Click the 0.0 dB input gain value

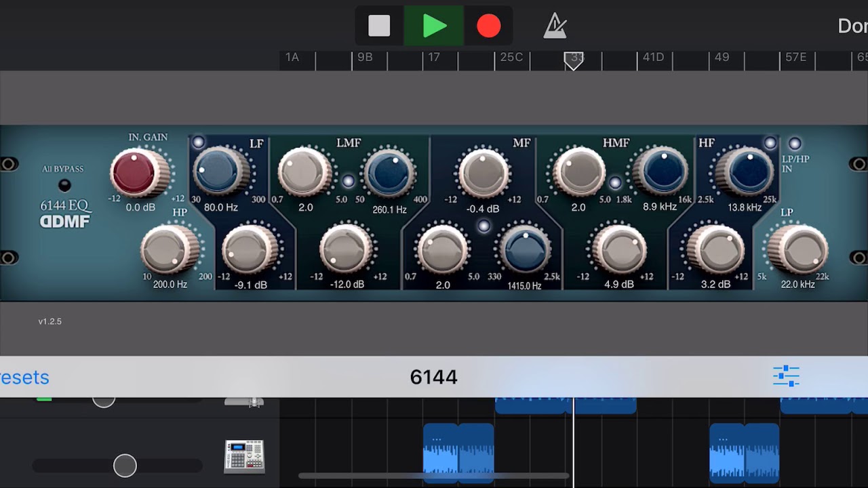click(x=140, y=207)
